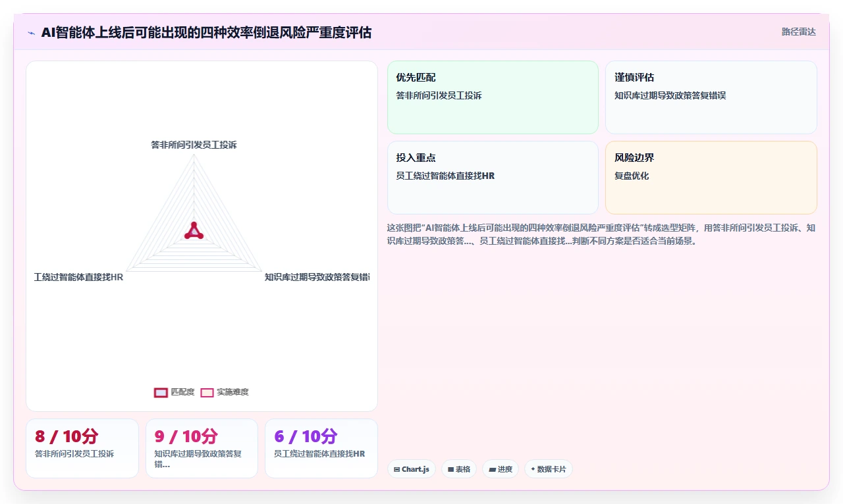The height and width of the screenshot is (504, 843).
Task: Click the 进度 tag
Action: (501, 469)
